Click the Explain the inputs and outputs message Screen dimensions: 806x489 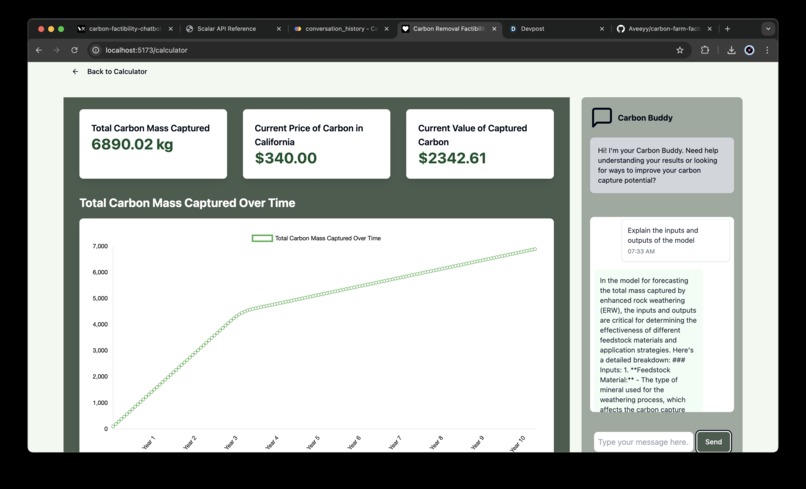[675, 241]
